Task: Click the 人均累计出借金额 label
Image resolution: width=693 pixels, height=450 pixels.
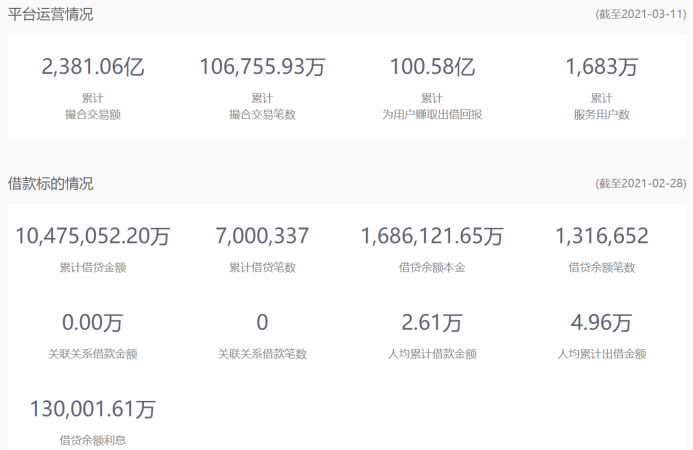Action: click(x=602, y=354)
